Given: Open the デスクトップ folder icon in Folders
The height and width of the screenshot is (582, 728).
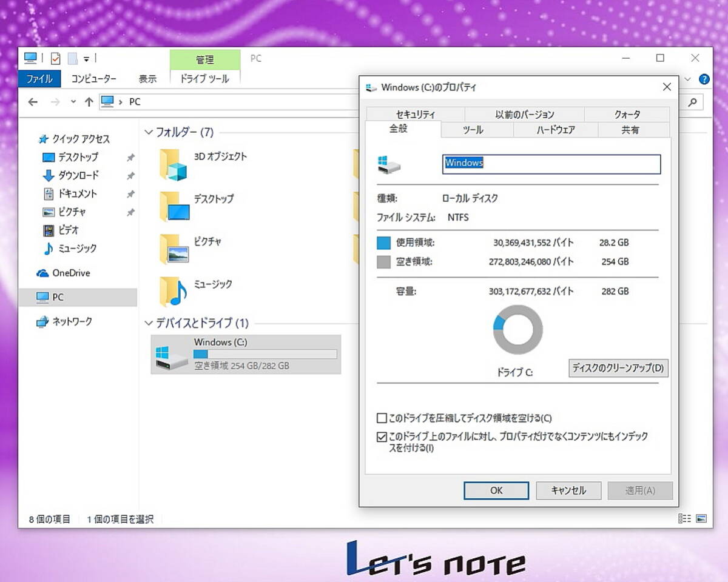Looking at the screenshot, I should (174, 207).
